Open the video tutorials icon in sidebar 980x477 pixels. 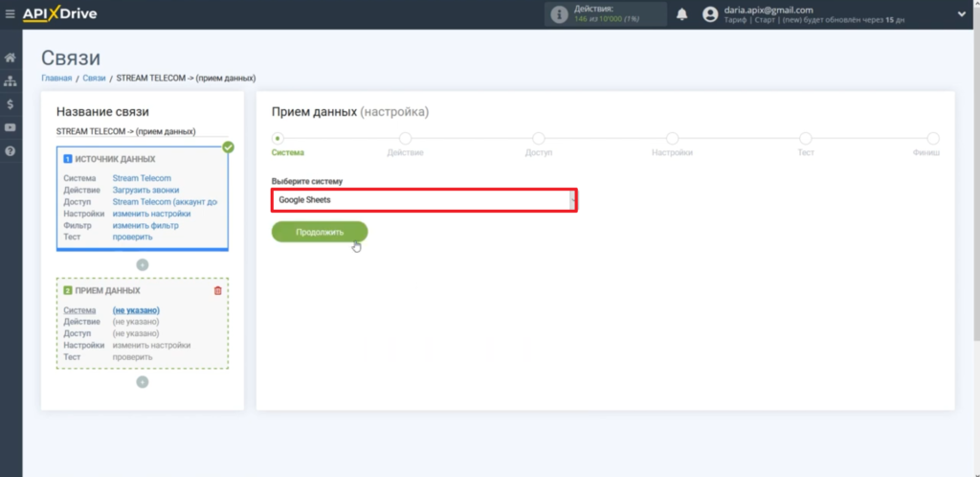10,127
